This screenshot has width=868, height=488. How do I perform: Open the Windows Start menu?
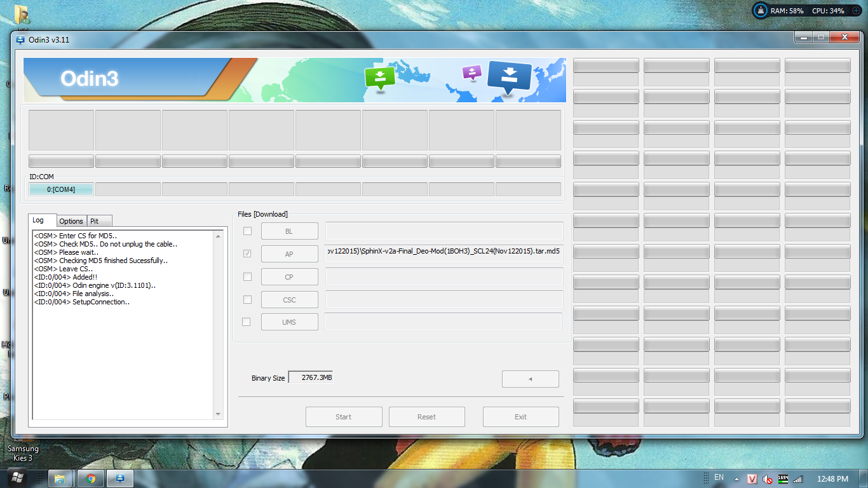(17, 478)
